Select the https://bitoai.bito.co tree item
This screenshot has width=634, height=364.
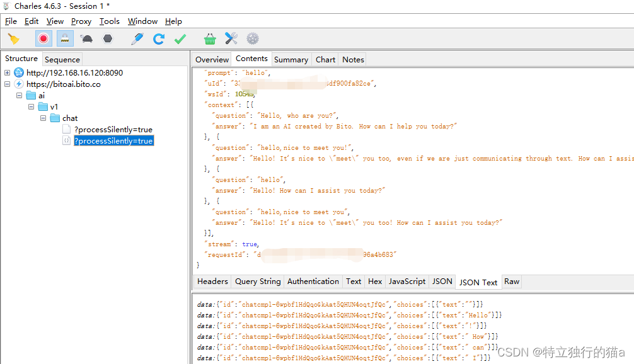(64, 84)
